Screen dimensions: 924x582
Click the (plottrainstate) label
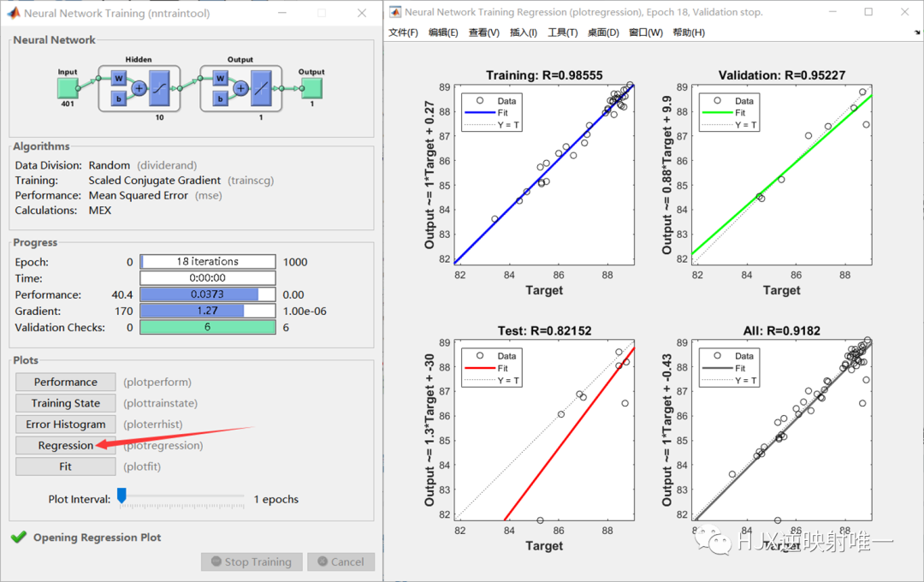point(160,403)
